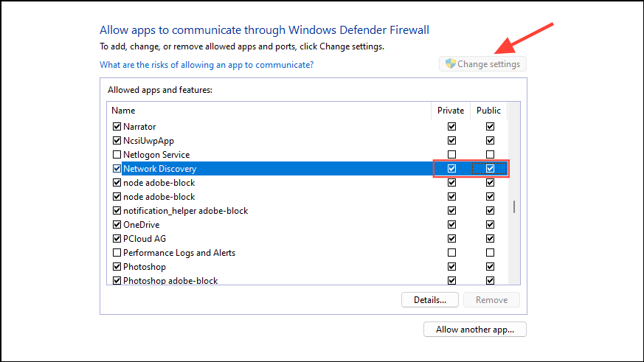This screenshot has height=362, width=644.
Task: Select Performance Logs and Alerts row text
Action: click(179, 253)
